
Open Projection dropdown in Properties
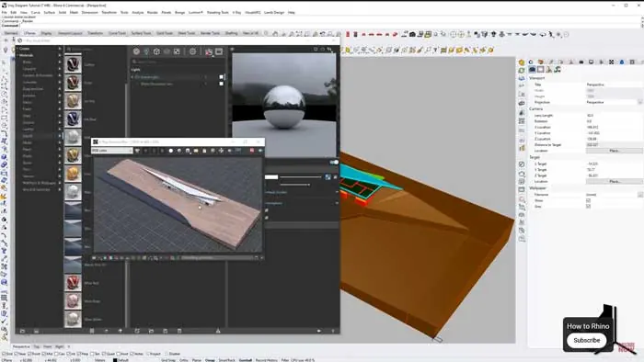click(x=640, y=102)
